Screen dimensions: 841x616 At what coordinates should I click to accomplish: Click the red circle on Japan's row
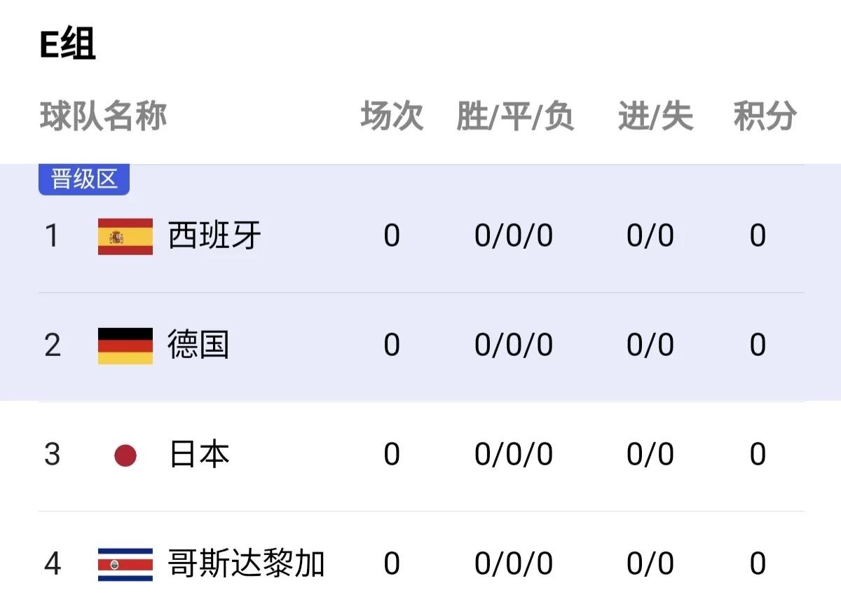click(x=125, y=454)
